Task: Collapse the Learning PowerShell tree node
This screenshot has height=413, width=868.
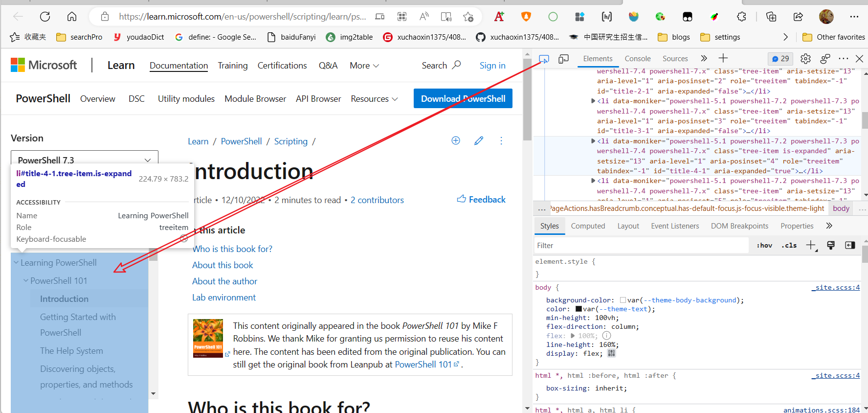Action: [16, 262]
